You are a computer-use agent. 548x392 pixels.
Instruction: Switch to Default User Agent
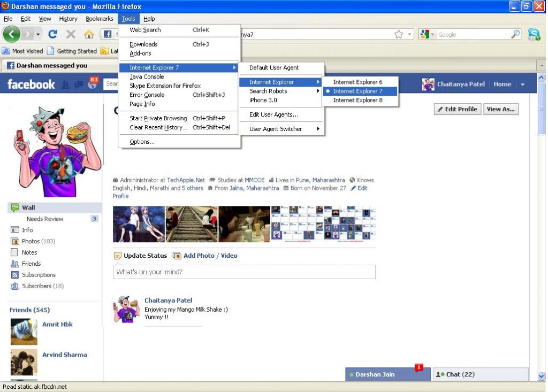[x=281, y=68]
